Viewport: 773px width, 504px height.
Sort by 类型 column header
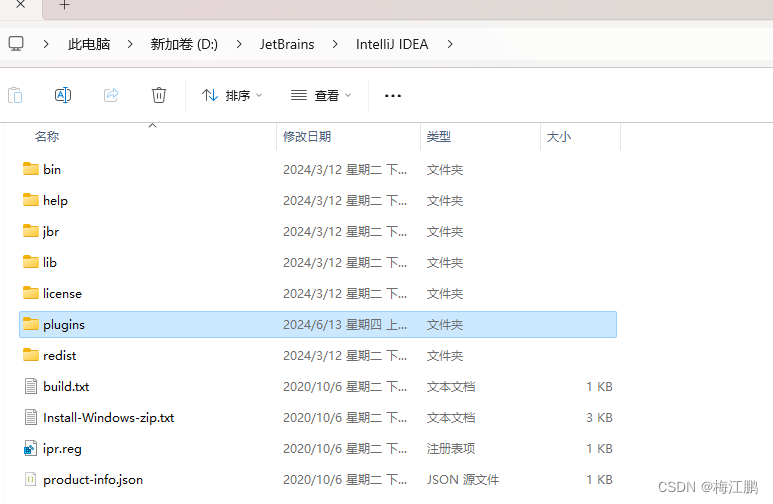[439, 137]
